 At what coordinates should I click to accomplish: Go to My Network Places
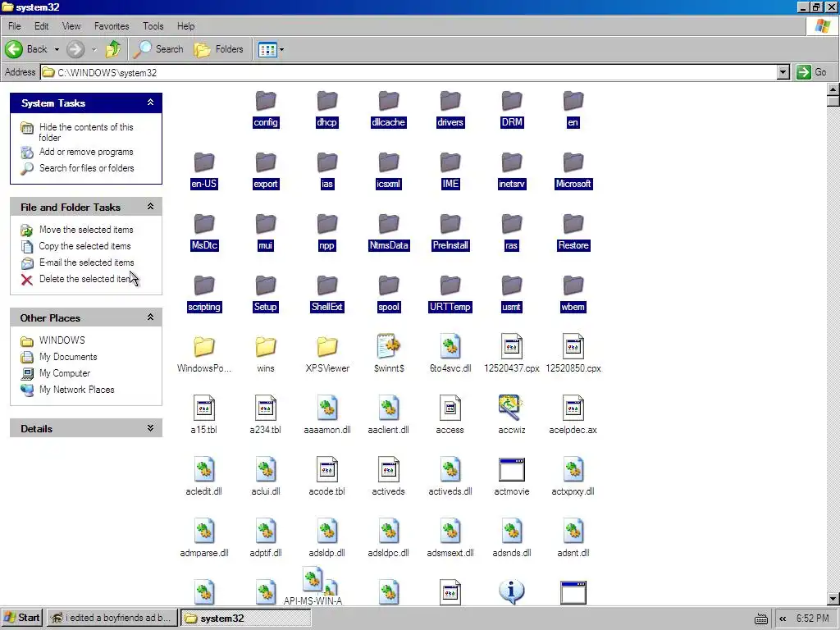point(76,390)
